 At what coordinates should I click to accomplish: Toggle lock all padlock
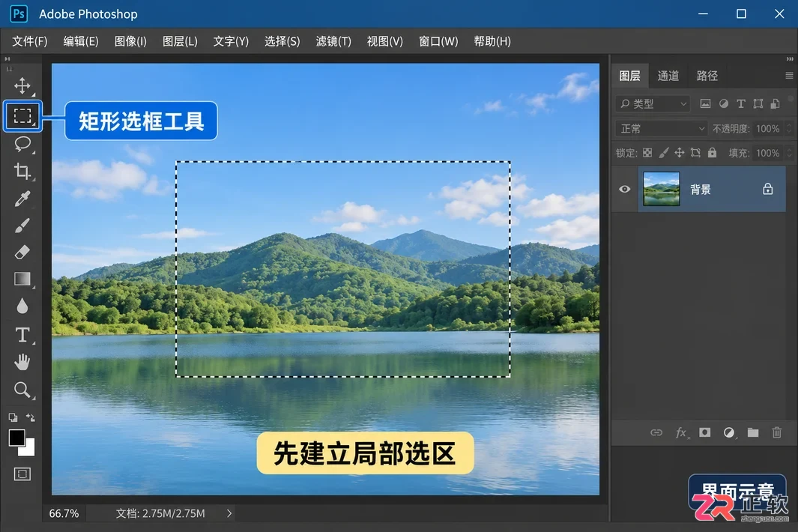click(712, 152)
